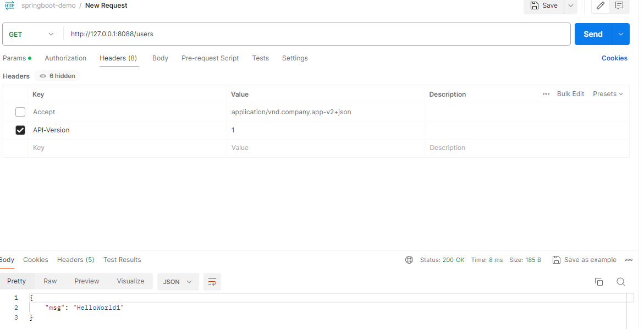
Task: Open the JSON format dropdown
Action: [x=178, y=281]
